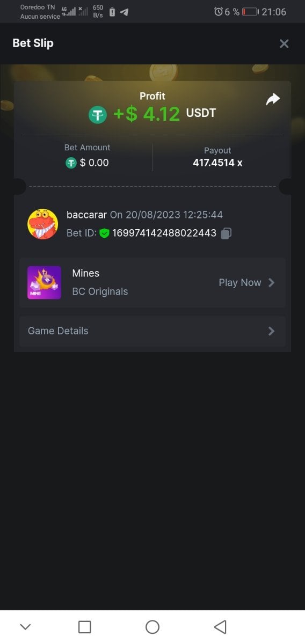Tap the USDT coin icon beside profit
This screenshot has height=644, width=305.
point(98,114)
